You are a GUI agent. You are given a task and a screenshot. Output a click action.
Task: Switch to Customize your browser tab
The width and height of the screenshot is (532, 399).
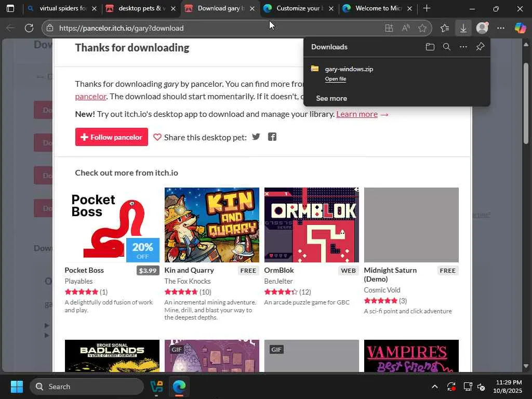pyautogui.click(x=299, y=8)
